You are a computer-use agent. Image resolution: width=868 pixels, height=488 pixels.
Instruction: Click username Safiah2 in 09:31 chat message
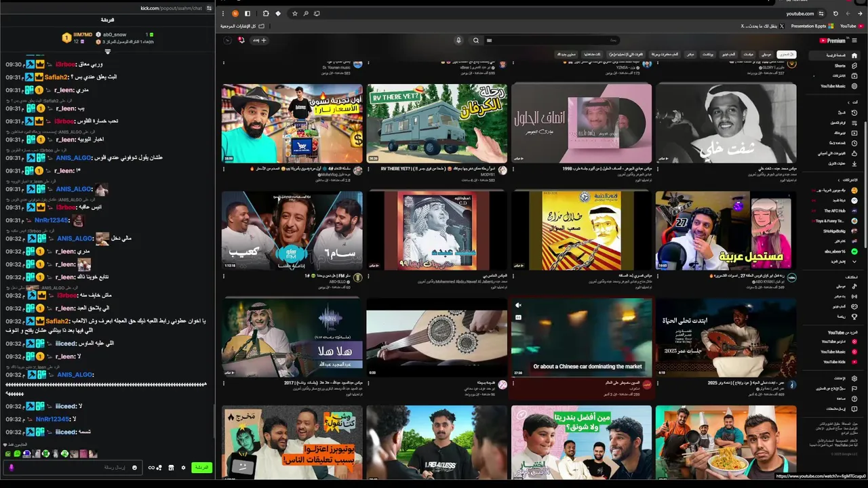[57, 77]
